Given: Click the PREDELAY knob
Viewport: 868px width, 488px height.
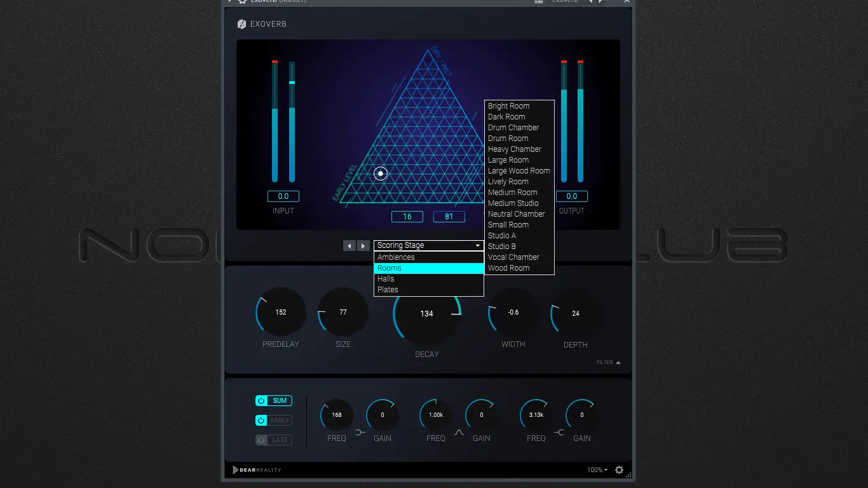Looking at the screenshot, I should point(281,312).
